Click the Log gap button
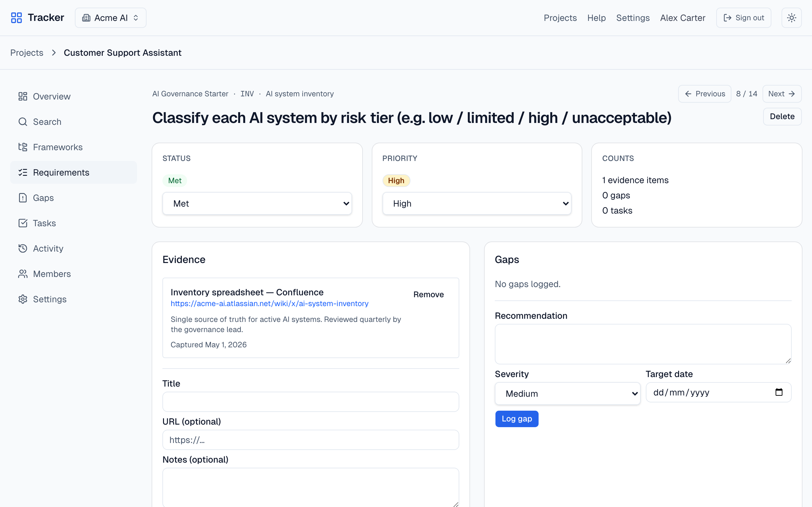This screenshot has width=812, height=507. coord(517,419)
